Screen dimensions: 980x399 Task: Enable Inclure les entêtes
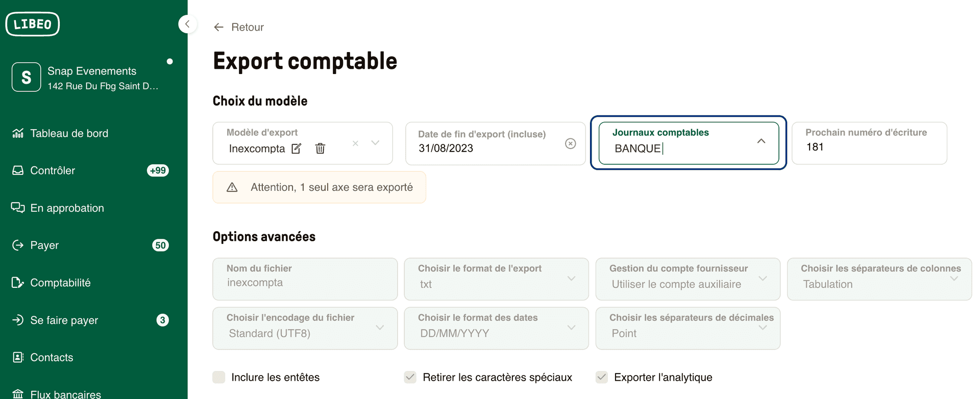219,377
